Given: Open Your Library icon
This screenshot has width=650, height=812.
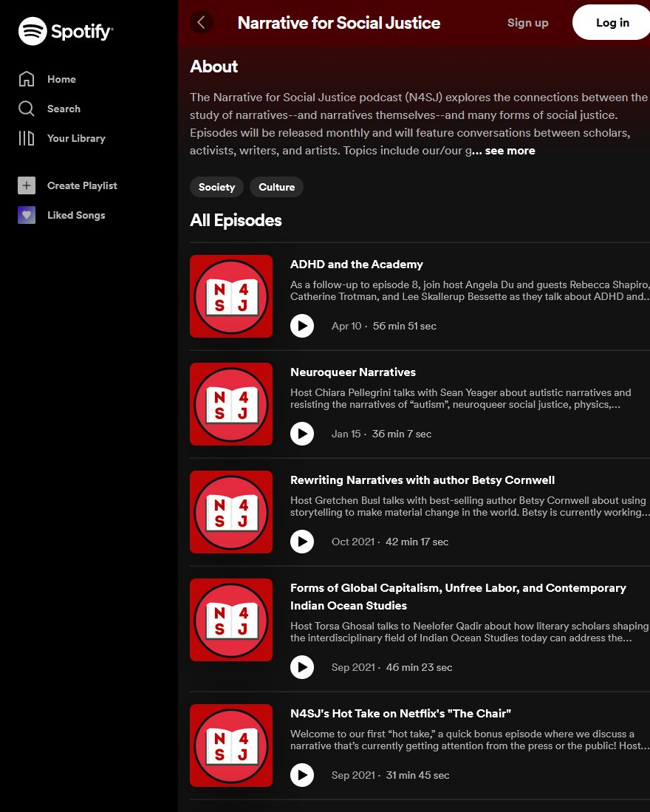Looking at the screenshot, I should point(27,138).
